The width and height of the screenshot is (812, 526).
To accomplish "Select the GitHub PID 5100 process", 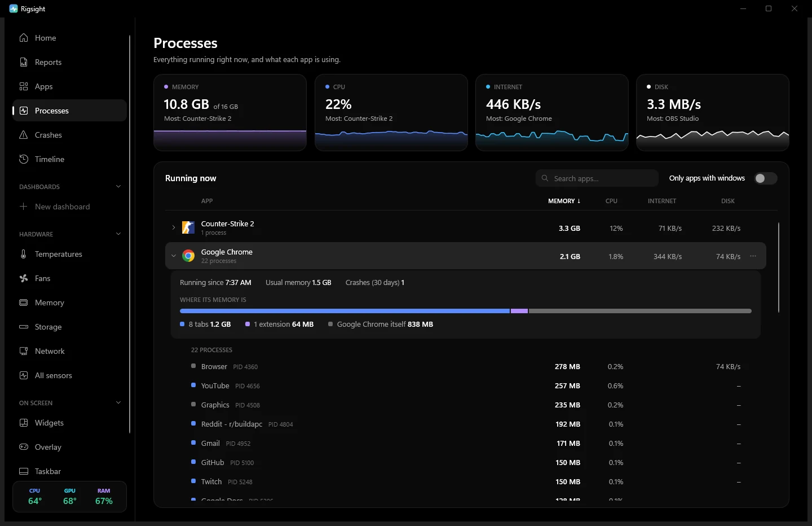I will click(x=466, y=463).
